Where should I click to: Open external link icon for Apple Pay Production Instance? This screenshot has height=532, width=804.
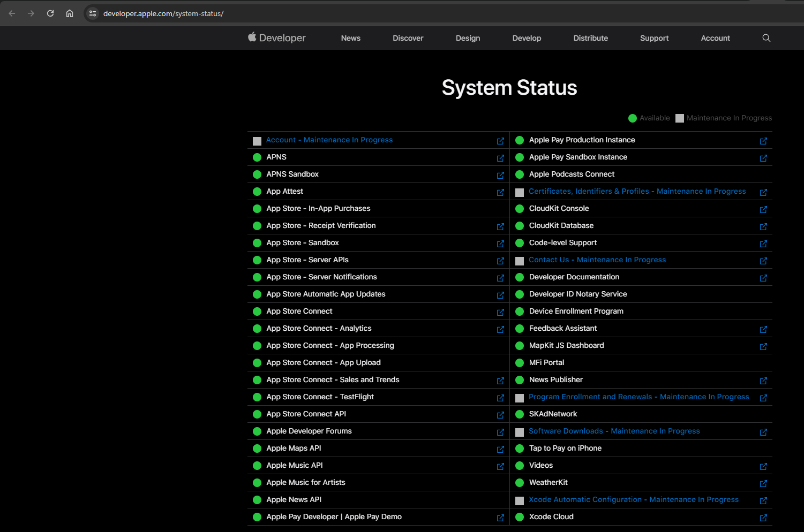pyautogui.click(x=763, y=141)
